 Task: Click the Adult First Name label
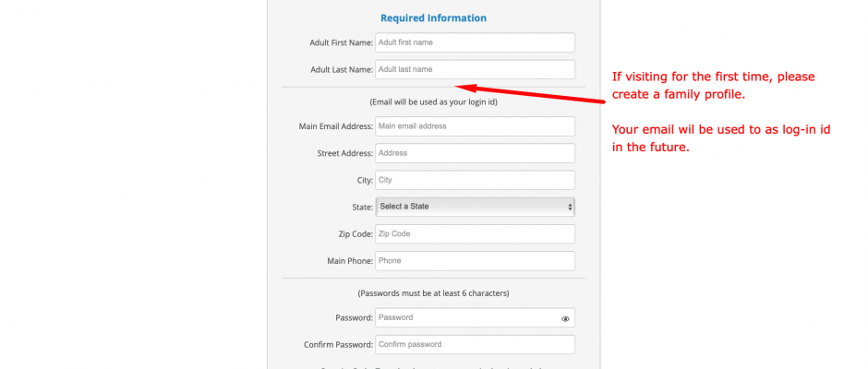342,42
